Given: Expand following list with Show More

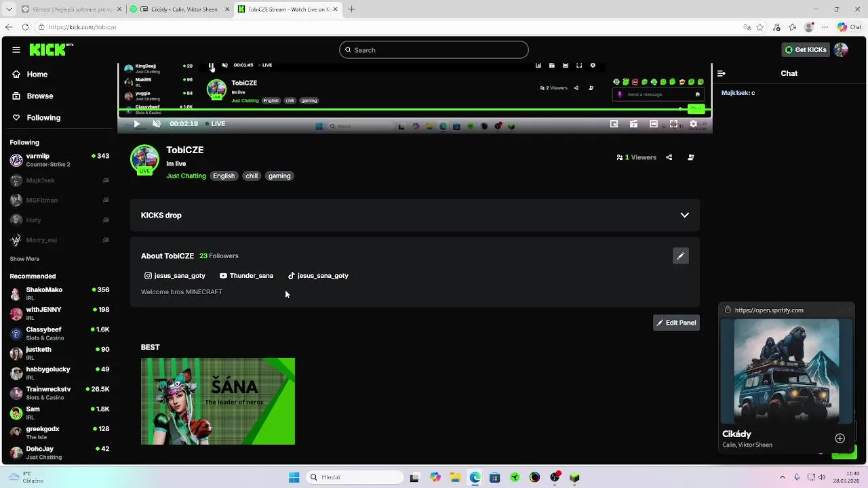Looking at the screenshot, I should click(x=24, y=259).
